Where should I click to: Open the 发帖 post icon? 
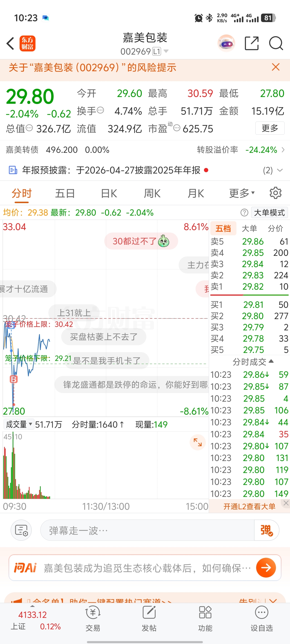point(149,619)
